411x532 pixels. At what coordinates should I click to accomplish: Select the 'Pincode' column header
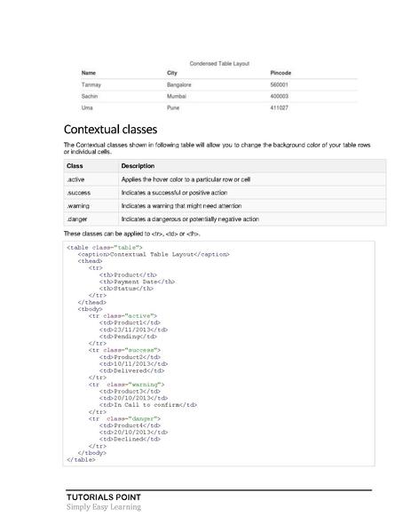[281, 73]
